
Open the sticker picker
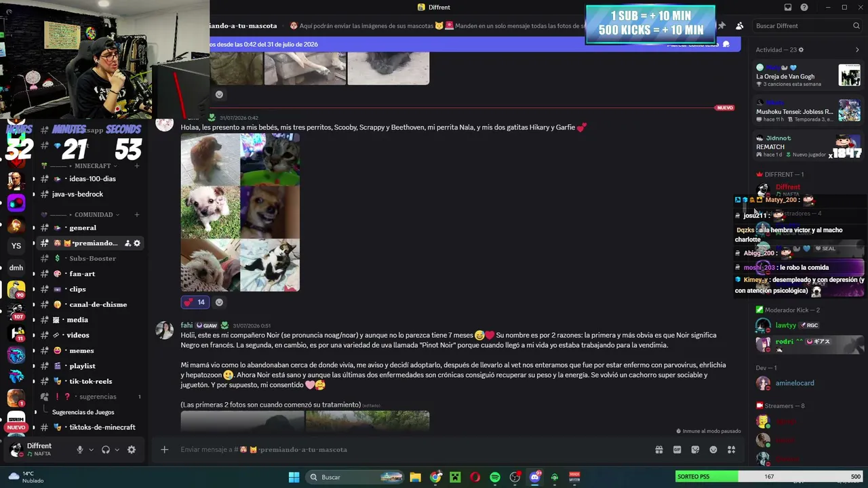click(x=695, y=449)
